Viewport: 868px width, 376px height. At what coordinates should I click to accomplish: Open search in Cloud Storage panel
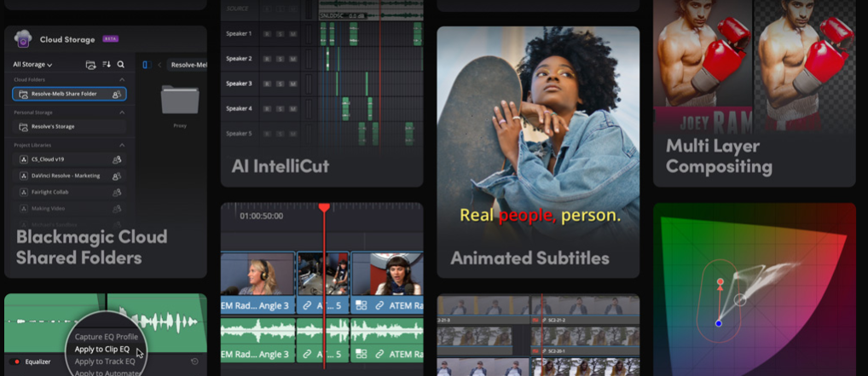coord(121,65)
